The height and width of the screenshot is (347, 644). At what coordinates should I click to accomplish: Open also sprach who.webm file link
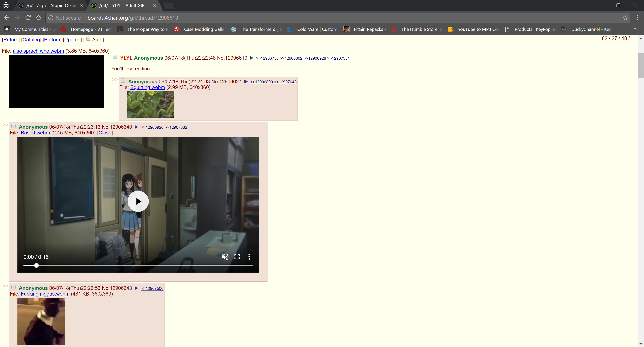click(38, 51)
